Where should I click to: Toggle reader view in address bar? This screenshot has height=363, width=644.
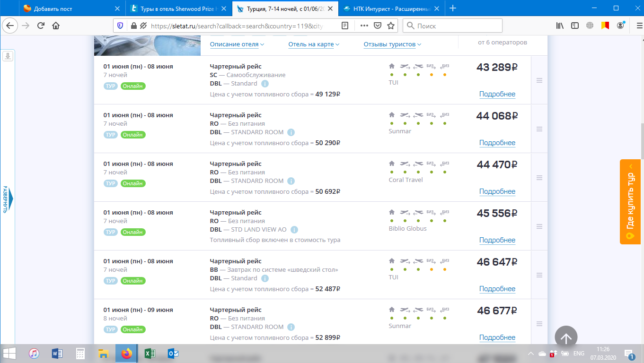(345, 26)
